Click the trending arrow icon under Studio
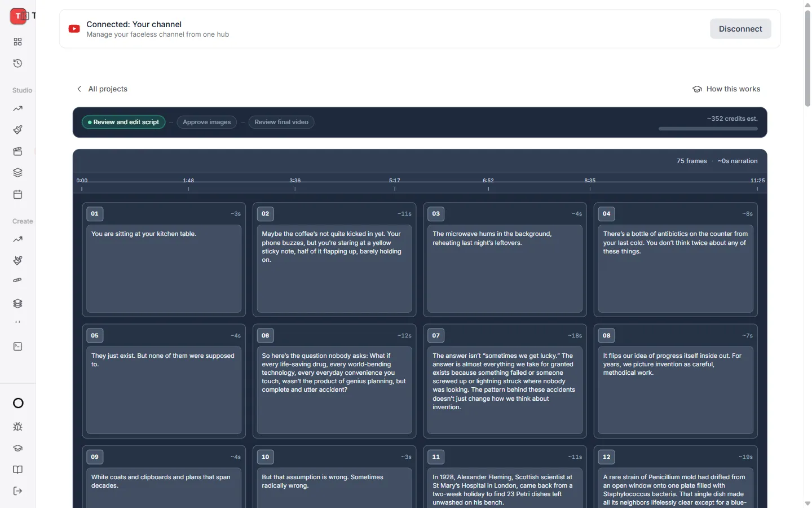The height and width of the screenshot is (508, 812). coord(17,108)
